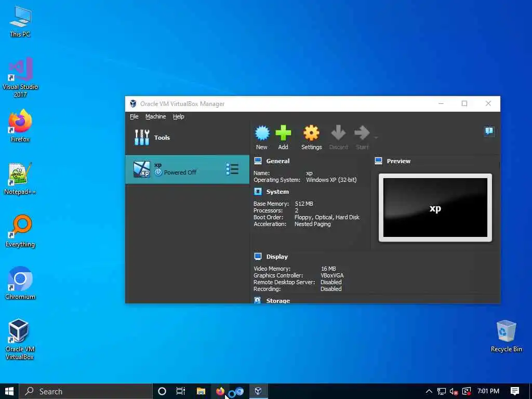Click the network tray icon
The height and width of the screenshot is (399, 532).
point(441,392)
